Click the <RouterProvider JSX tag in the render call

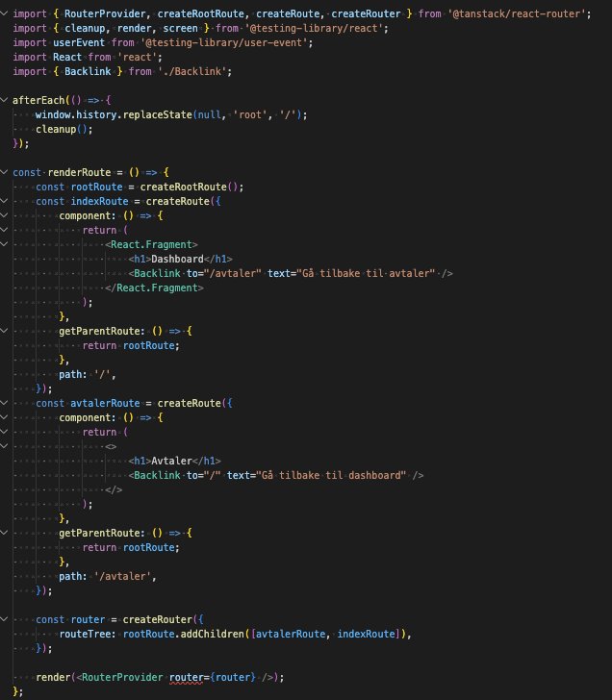(x=119, y=677)
